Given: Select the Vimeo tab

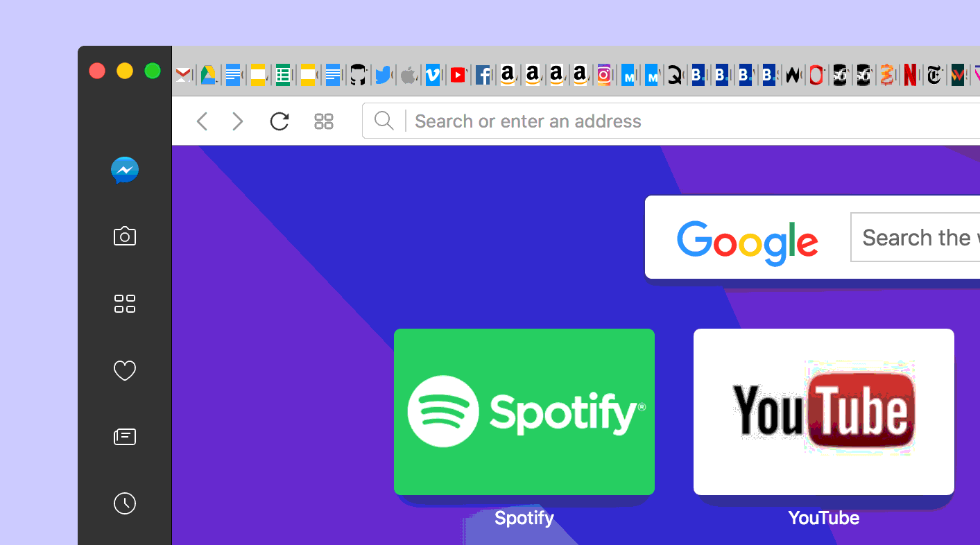Looking at the screenshot, I should click(x=433, y=75).
